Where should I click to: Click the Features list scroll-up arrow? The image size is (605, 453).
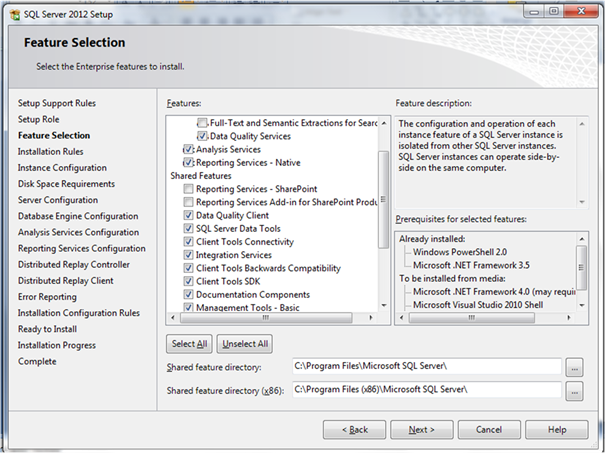click(384, 123)
